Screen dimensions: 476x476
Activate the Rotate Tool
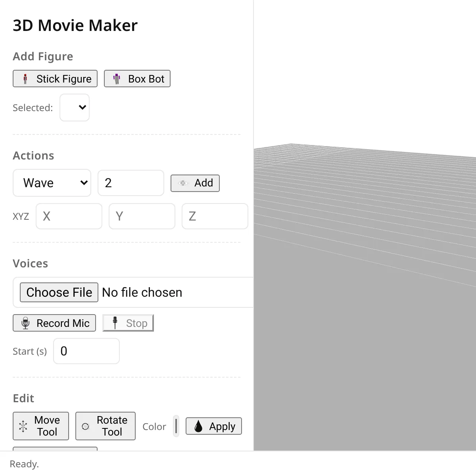click(x=106, y=426)
